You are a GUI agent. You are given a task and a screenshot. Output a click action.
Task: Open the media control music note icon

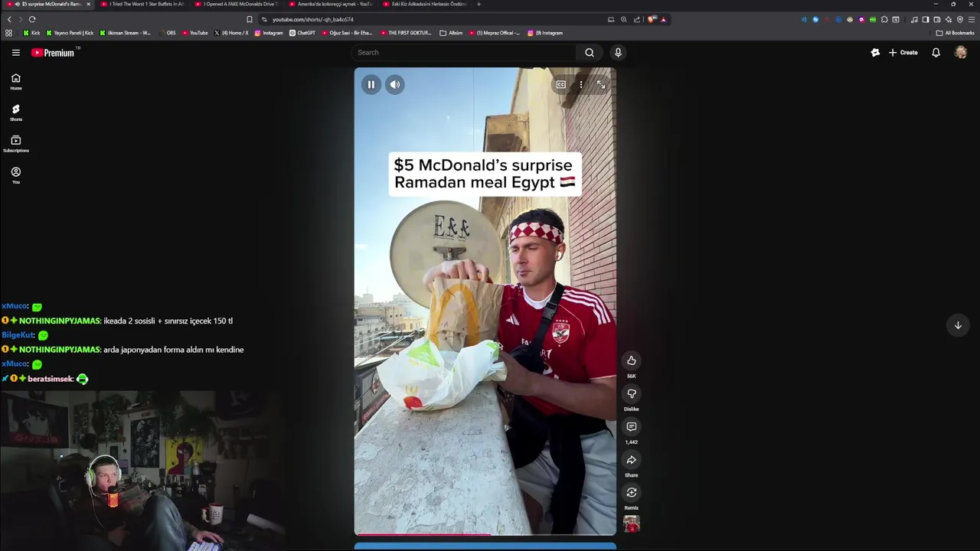pos(914,19)
